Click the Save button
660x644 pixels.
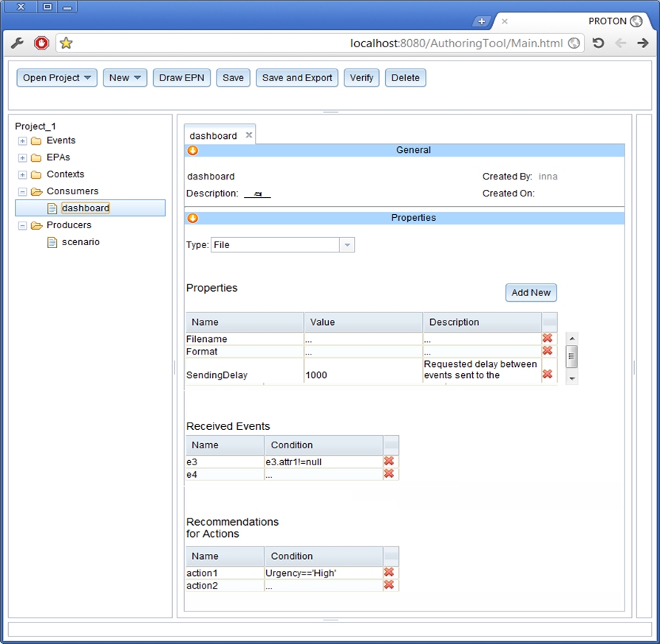pos(234,78)
